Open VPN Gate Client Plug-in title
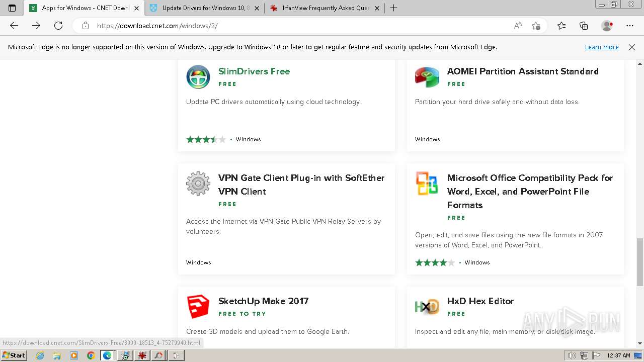644x362 pixels. (x=301, y=185)
